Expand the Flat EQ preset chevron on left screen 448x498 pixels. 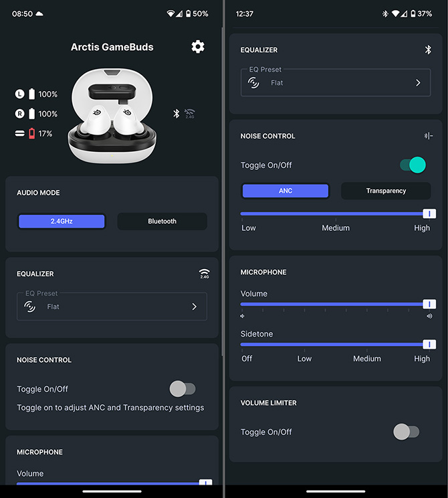(x=195, y=307)
